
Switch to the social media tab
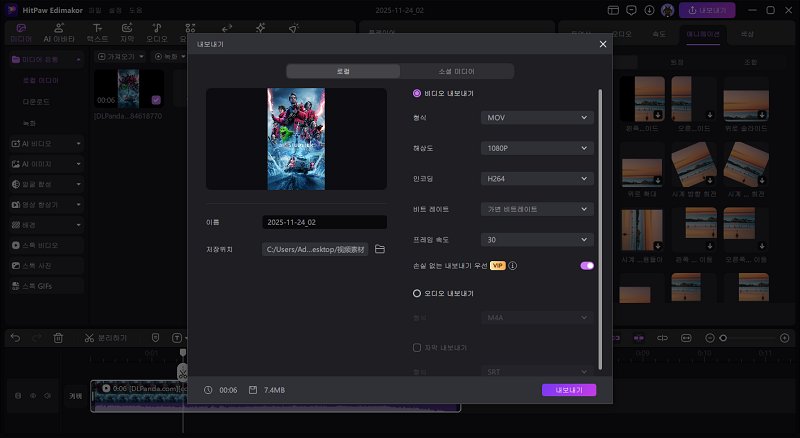click(456, 72)
